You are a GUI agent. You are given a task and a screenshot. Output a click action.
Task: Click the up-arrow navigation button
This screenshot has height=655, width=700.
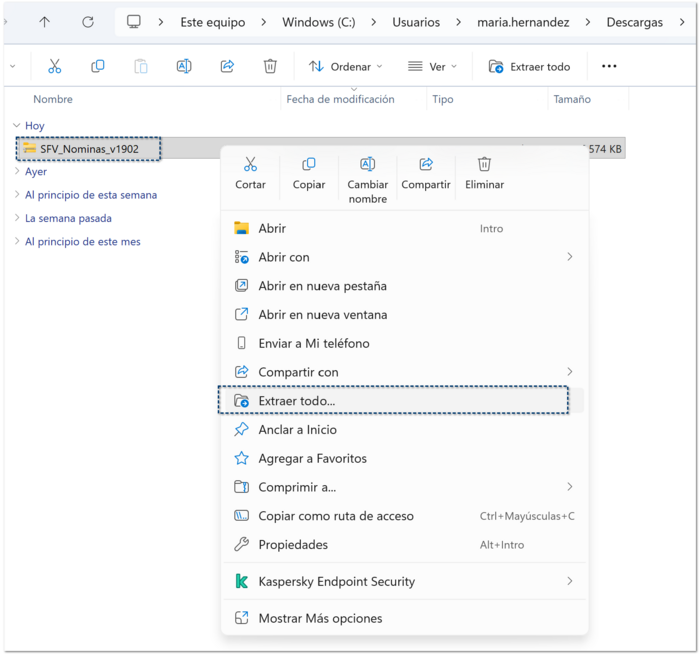coord(45,22)
